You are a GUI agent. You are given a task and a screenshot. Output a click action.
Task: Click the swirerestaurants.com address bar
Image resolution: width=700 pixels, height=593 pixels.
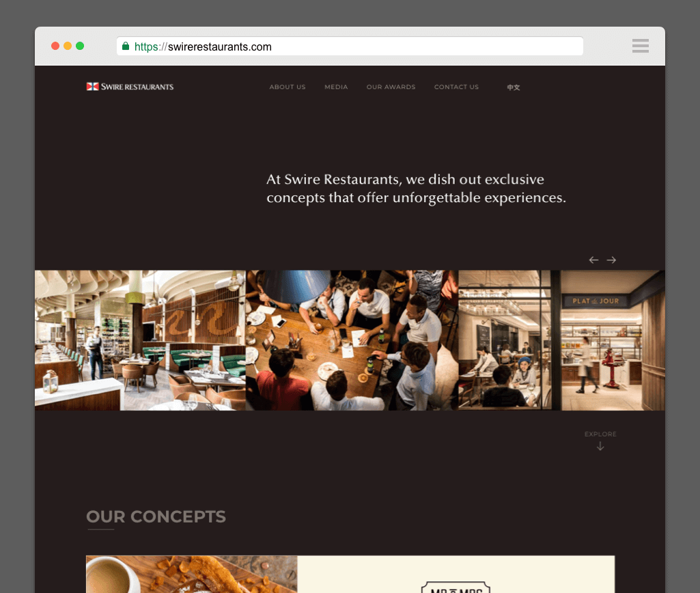[x=350, y=46]
